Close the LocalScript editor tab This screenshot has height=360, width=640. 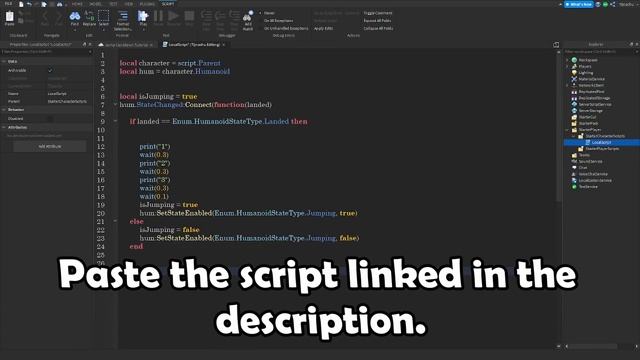pos(224,44)
